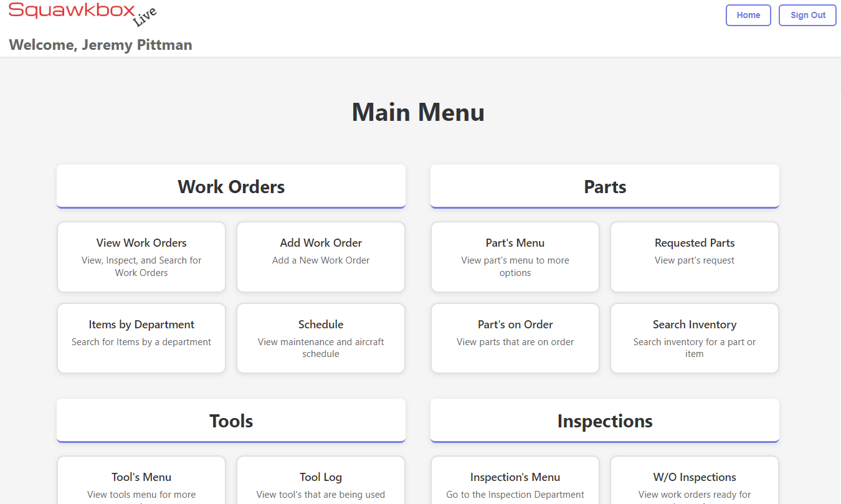Screen dimensions: 841x504
Task: Select the Add Work Order card
Action: 321,257
